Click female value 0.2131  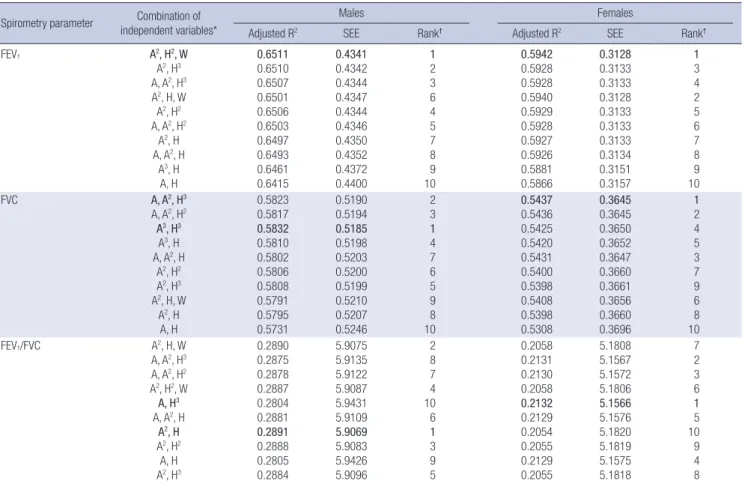point(537,360)
